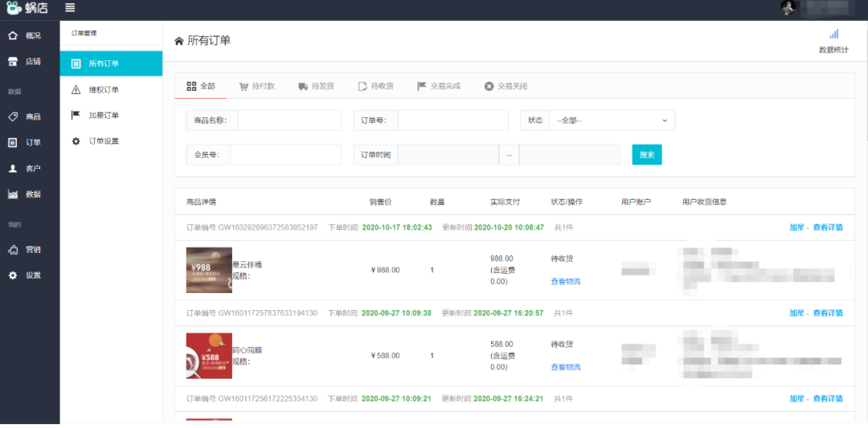868x428 pixels.
Task: Click the home icon beside 所有订单 title
Action: point(178,41)
